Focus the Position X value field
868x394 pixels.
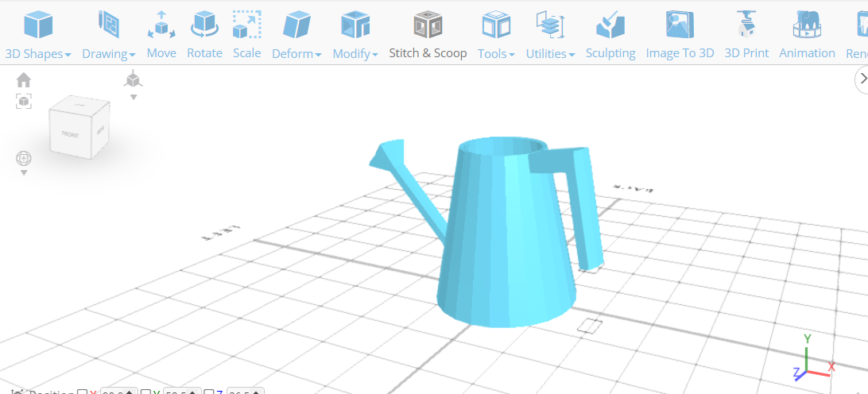point(118,392)
